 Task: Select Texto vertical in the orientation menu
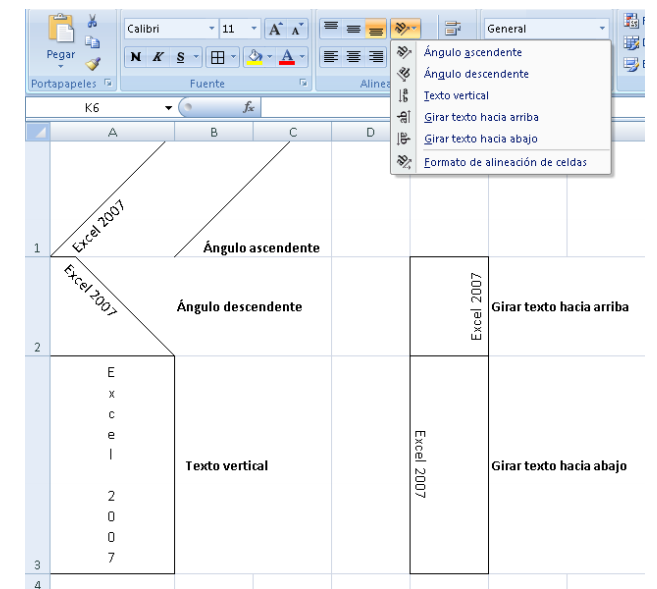coord(456,95)
